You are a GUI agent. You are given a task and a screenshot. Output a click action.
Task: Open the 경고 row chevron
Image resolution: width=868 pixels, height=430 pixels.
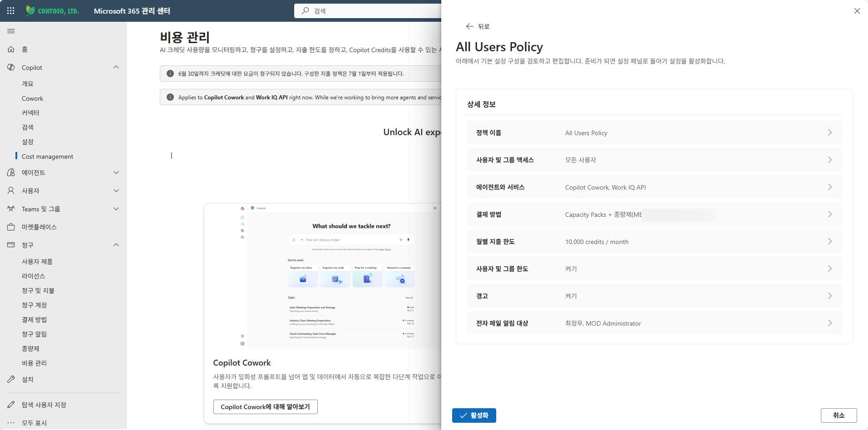(829, 296)
